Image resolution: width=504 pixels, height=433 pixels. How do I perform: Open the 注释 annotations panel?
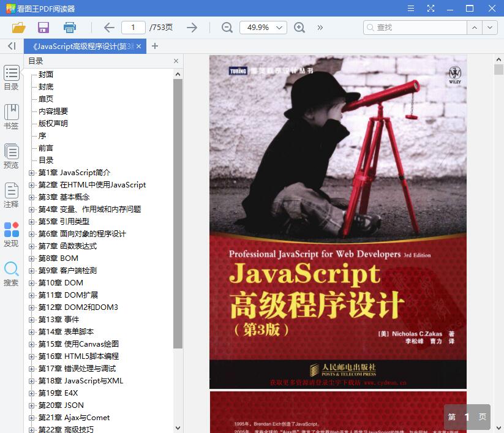coord(11,195)
